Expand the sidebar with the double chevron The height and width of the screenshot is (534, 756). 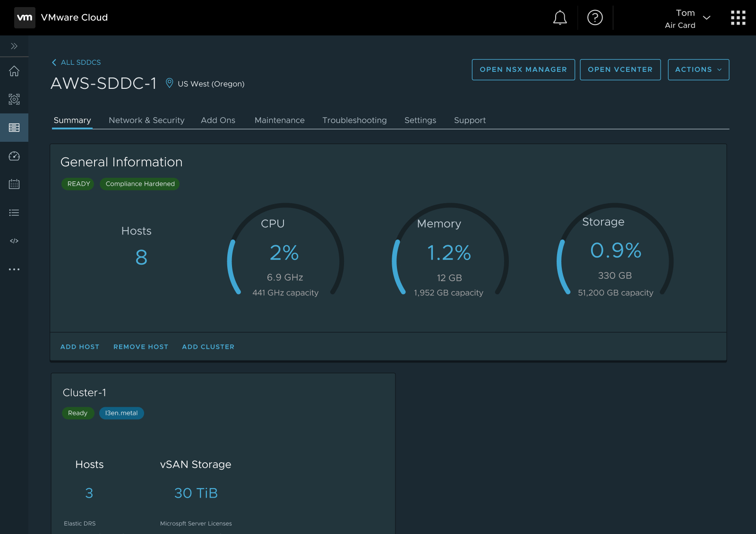(14, 46)
